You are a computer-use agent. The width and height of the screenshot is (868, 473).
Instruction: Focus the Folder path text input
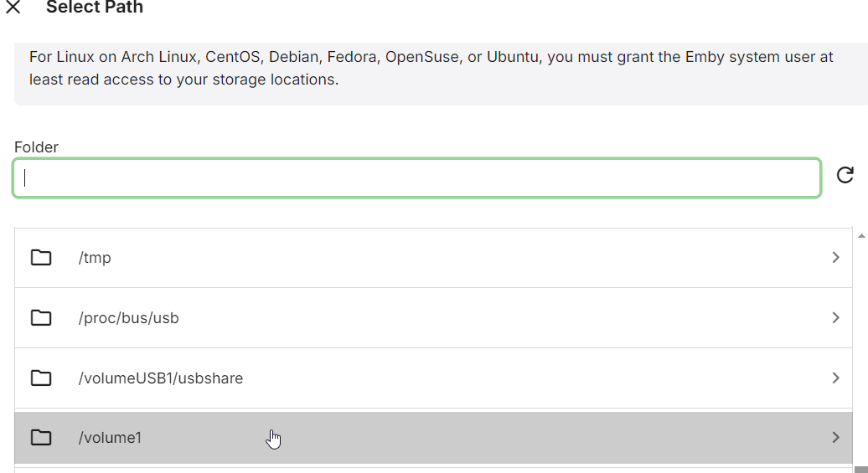(416, 178)
